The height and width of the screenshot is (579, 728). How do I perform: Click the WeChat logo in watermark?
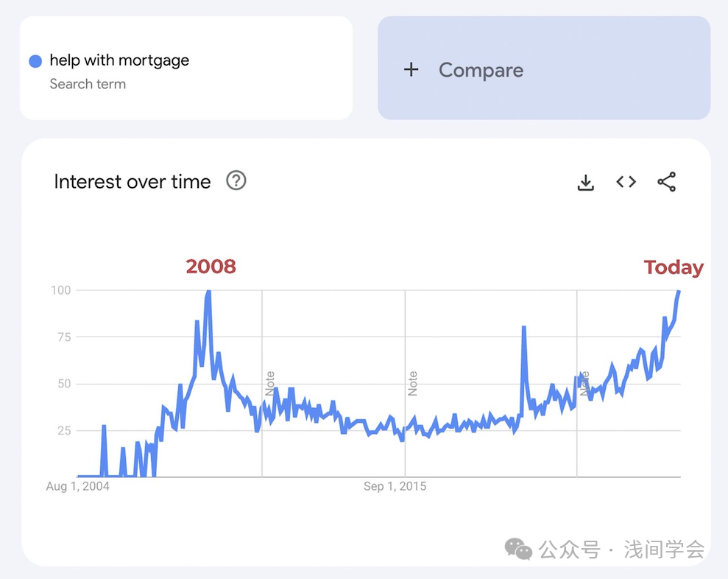[518, 549]
